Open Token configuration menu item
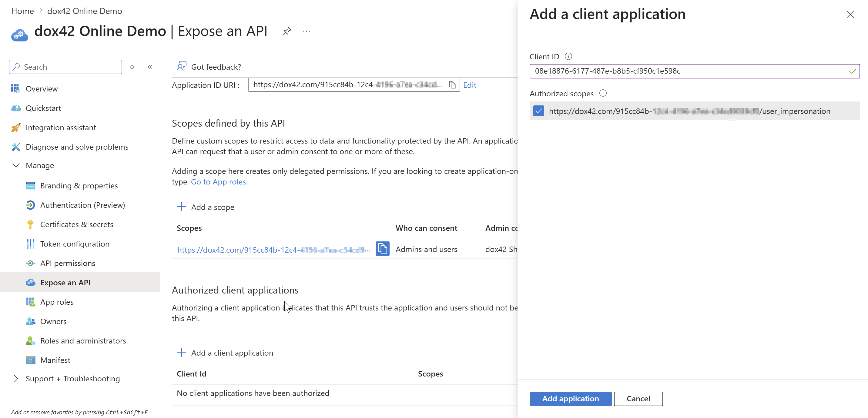Image resolution: width=868 pixels, height=418 pixels. pos(75,244)
